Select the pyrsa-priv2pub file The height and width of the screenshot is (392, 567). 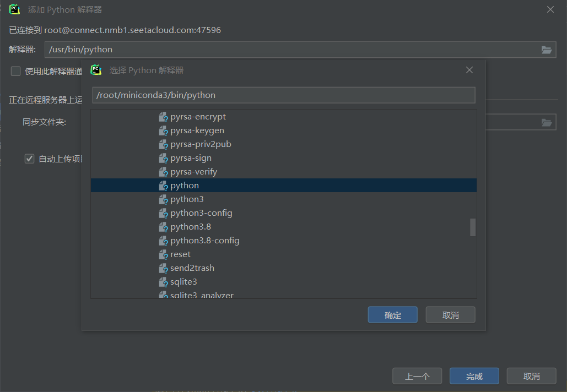[201, 144]
